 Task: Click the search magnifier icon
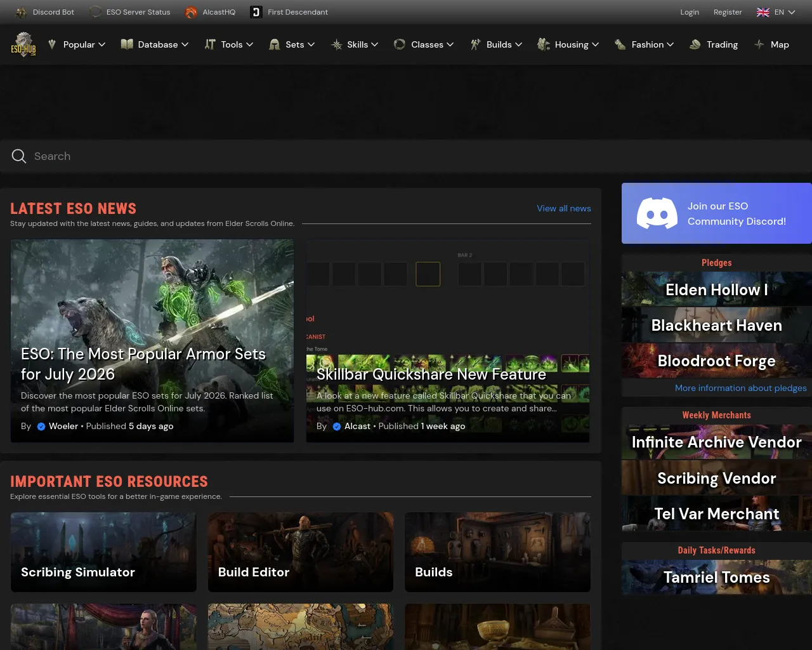tap(19, 156)
